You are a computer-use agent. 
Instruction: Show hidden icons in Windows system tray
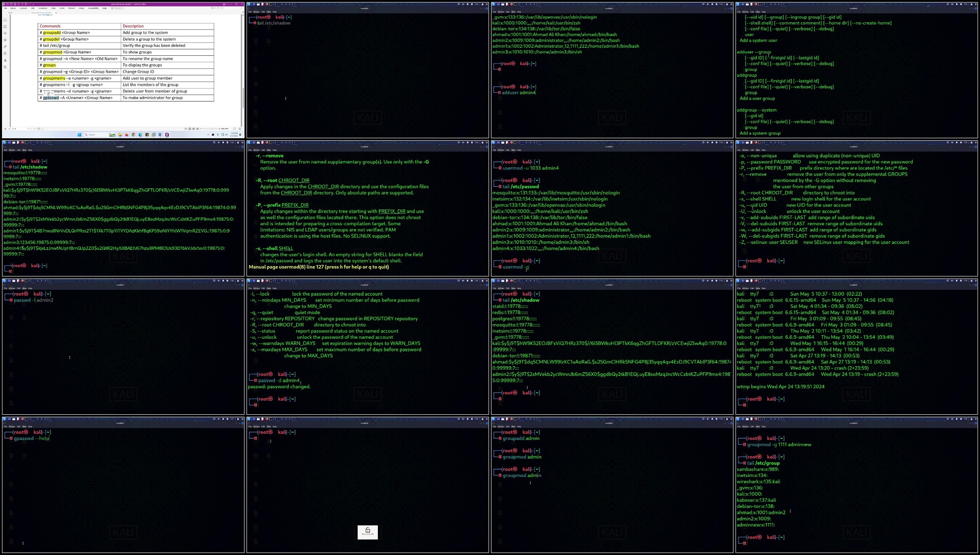[x=208, y=135]
